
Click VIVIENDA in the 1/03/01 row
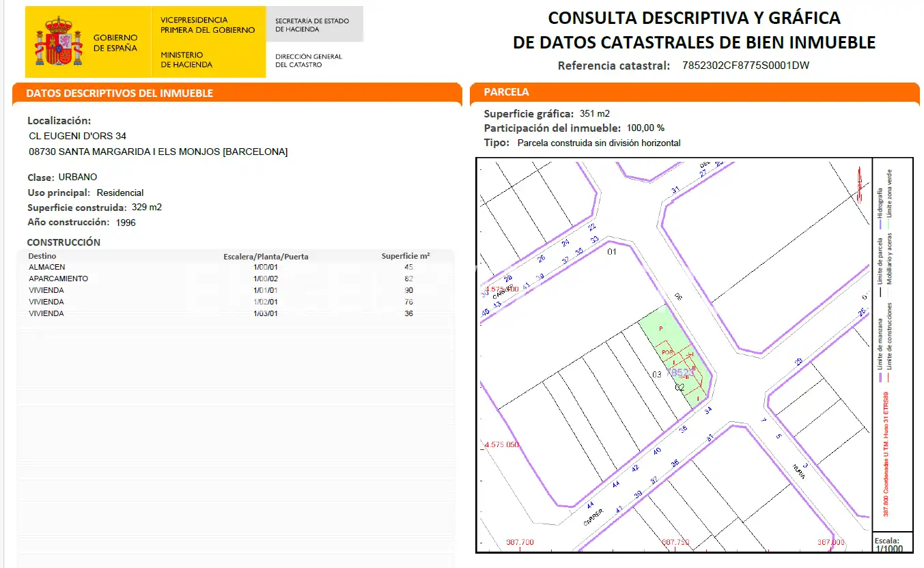(46, 313)
